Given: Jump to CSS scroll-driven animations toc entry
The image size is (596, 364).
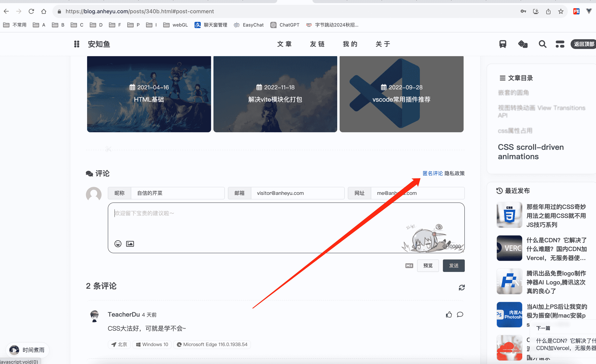Looking at the screenshot, I should coord(531,152).
